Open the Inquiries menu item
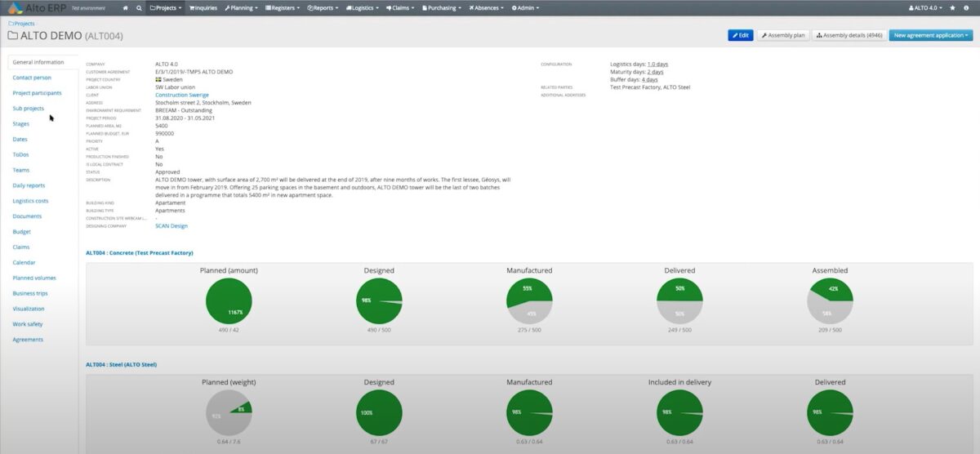Screen dimensions: 980x454 (x=203, y=7)
